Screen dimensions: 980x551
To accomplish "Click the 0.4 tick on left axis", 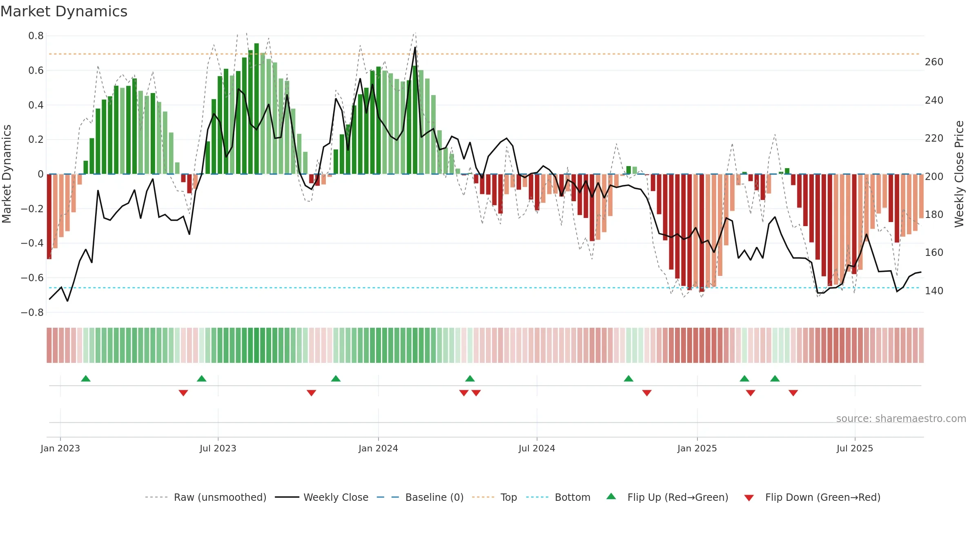I will tap(36, 105).
